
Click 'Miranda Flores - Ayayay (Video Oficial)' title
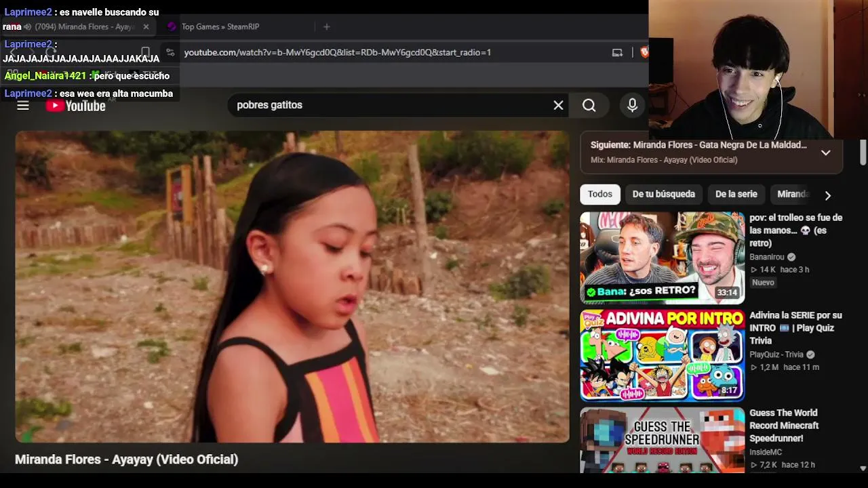[x=127, y=460]
